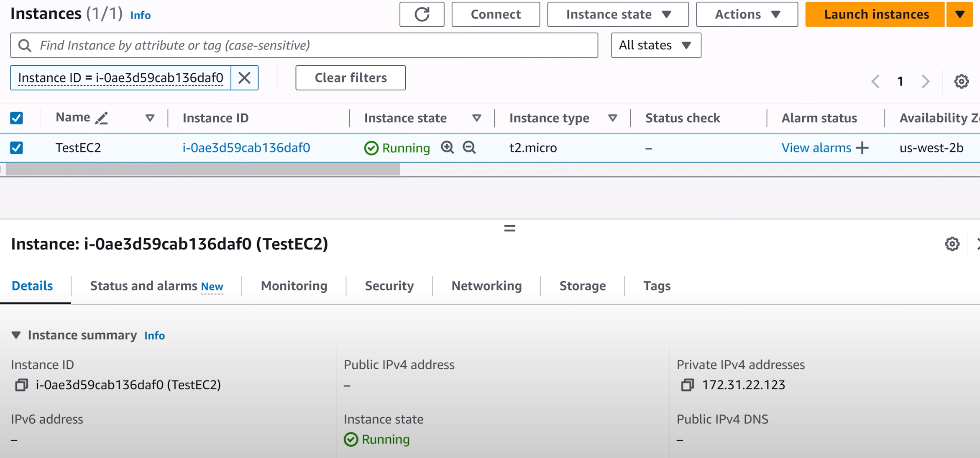Open the Actions dropdown menu
The image size is (980, 458).
click(x=747, y=14)
